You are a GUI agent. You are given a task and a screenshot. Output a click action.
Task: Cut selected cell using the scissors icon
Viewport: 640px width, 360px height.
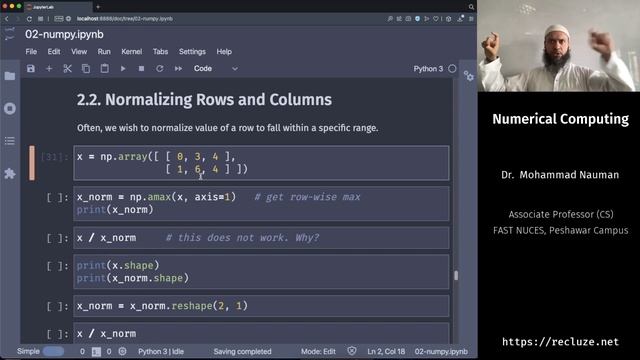pyautogui.click(x=67, y=69)
